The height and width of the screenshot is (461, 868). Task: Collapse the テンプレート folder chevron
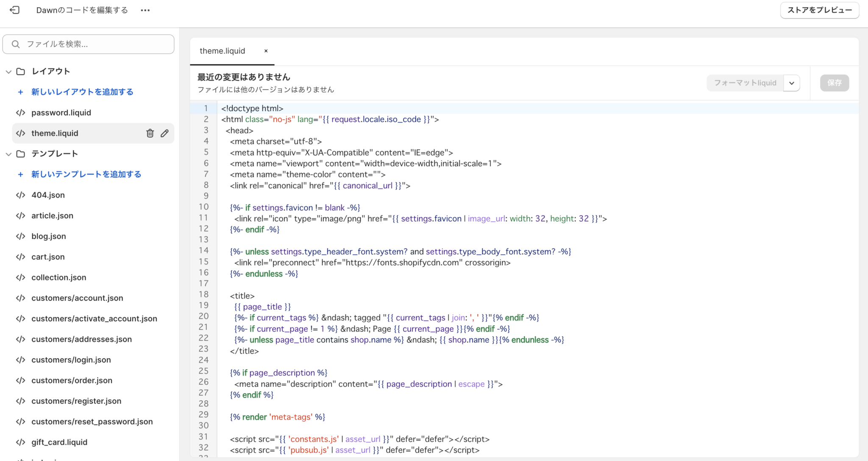pyautogui.click(x=8, y=154)
